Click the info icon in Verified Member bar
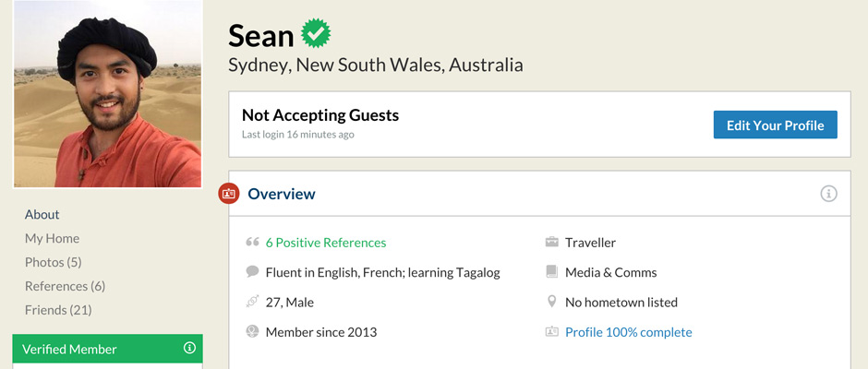Viewport: 868px width, 369px height. pos(189,349)
